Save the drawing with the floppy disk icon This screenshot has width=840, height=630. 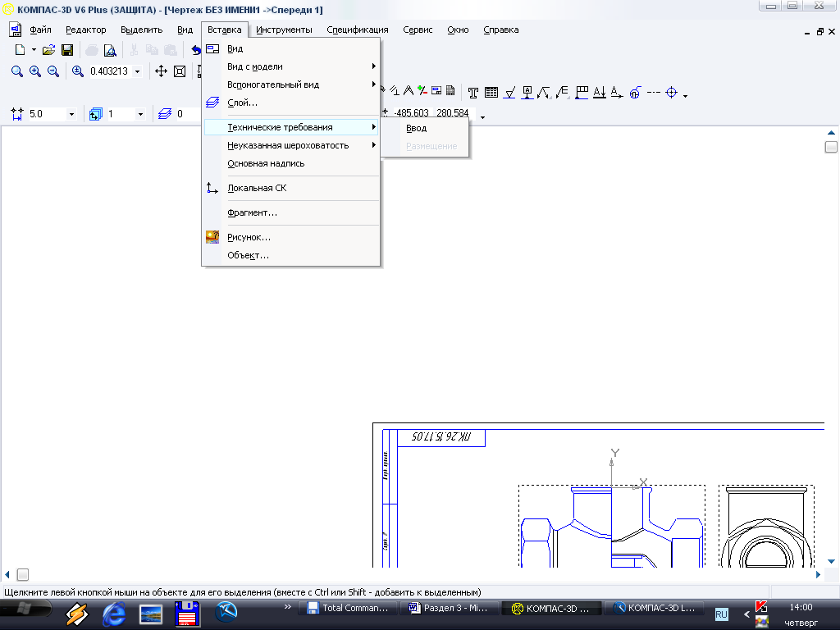(67, 50)
